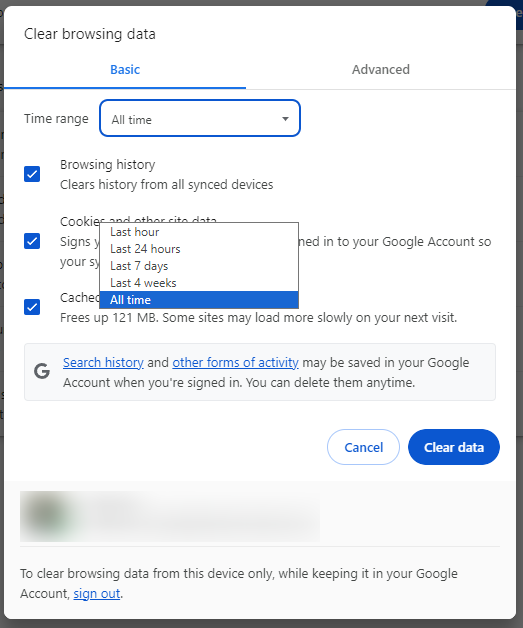Image resolution: width=523 pixels, height=628 pixels.
Task: Click the blurred profile avatar thumbnail
Action: pos(47,515)
